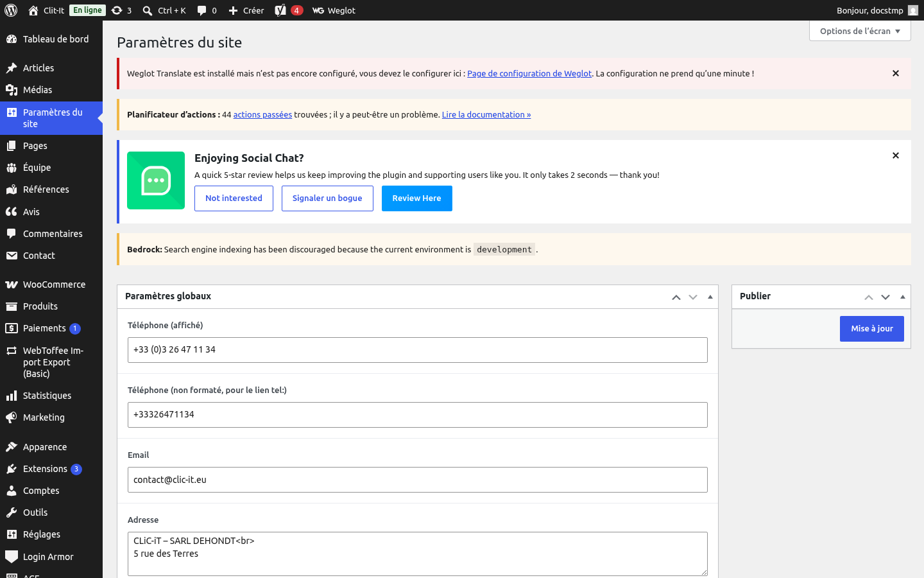Open the Yoast SEO icon with 4 notifications
924x578 pixels.
coord(280,10)
